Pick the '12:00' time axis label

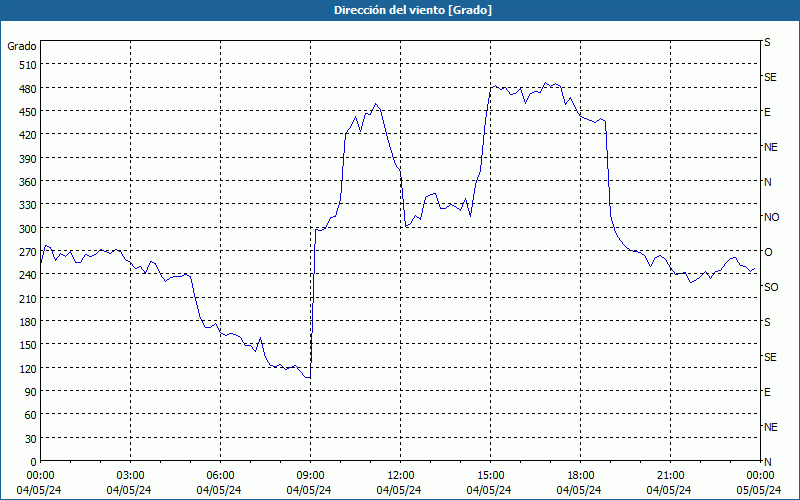click(x=401, y=476)
